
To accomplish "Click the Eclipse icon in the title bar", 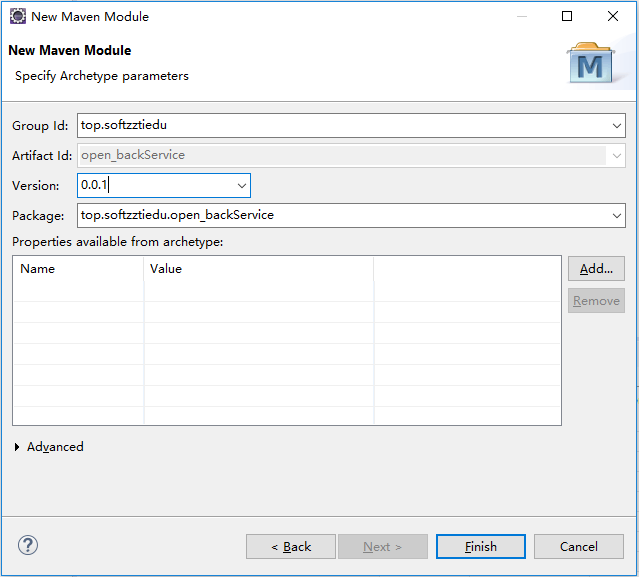I will coord(18,16).
